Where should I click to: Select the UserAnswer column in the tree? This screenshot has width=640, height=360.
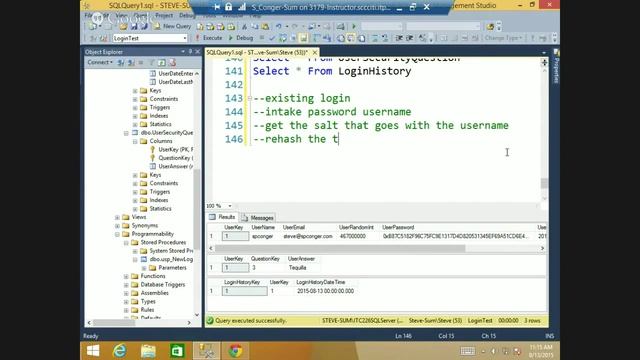171,167
